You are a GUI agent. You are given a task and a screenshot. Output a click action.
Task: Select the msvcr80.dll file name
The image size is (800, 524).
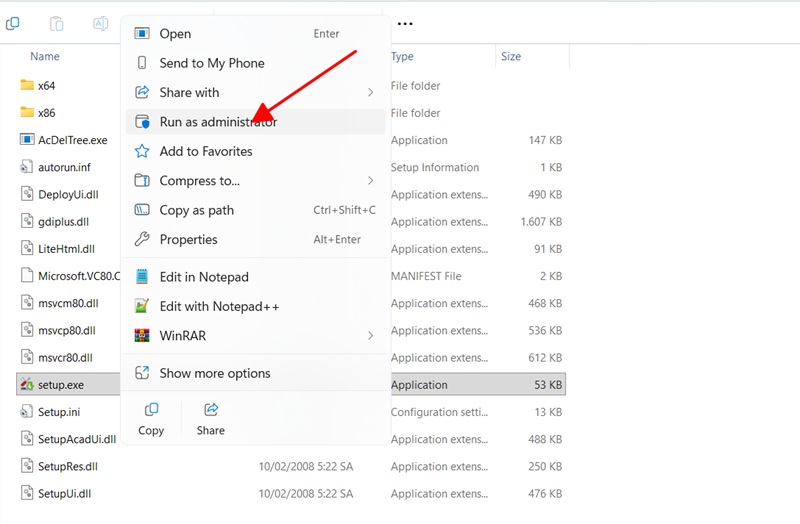click(65, 358)
